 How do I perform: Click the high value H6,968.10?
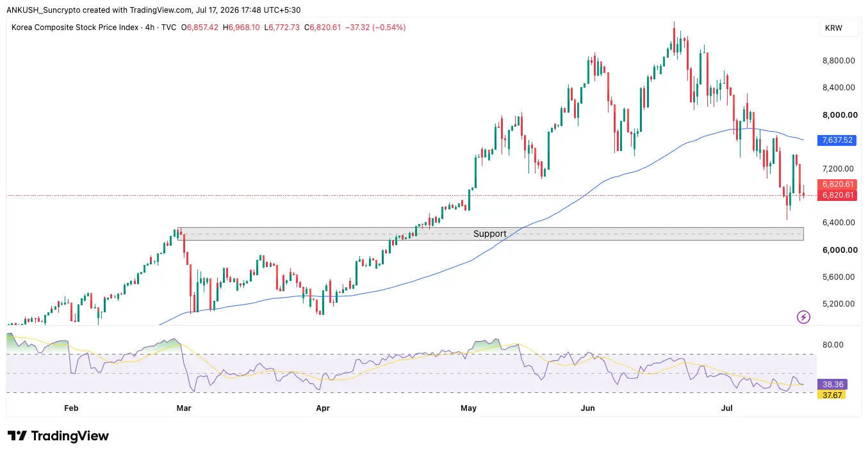click(241, 28)
